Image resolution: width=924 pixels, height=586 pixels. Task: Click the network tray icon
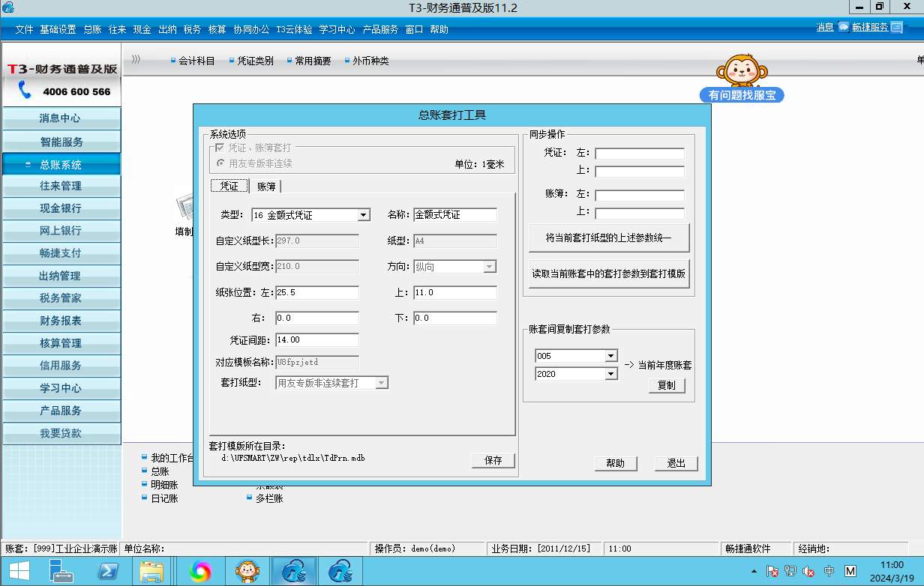point(790,572)
